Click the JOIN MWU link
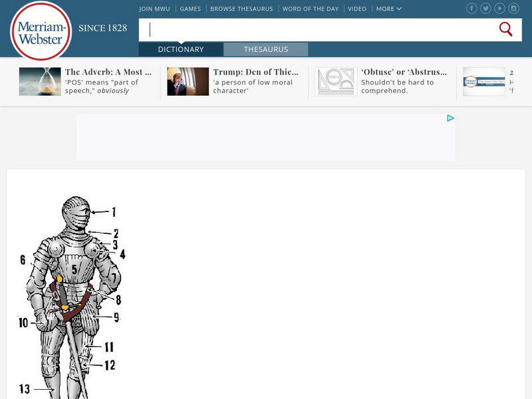 pyautogui.click(x=154, y=9)
